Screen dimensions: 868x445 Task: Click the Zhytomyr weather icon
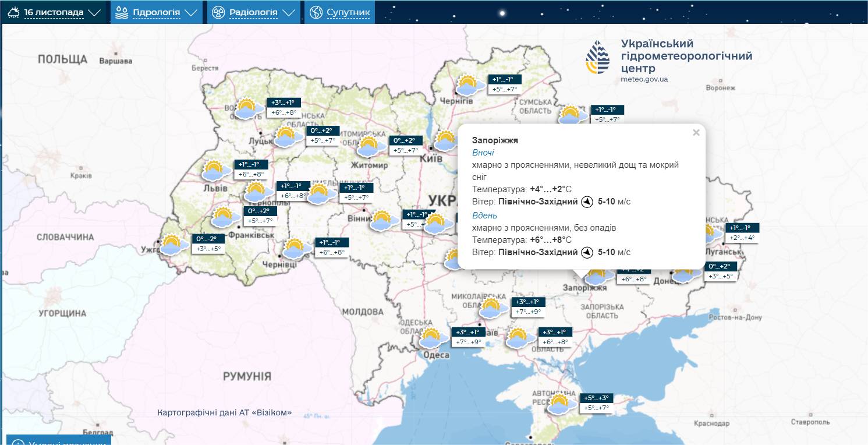[x=369, y=147]
